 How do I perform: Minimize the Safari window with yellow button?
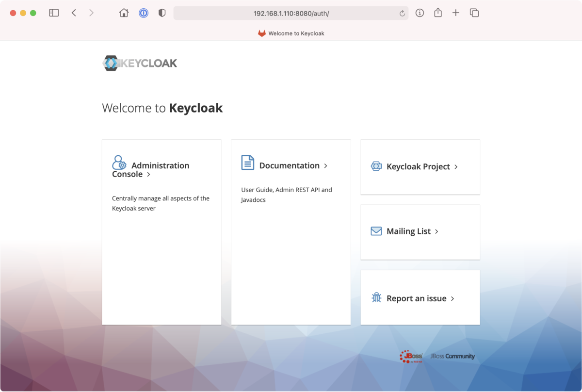click(23, 13)
